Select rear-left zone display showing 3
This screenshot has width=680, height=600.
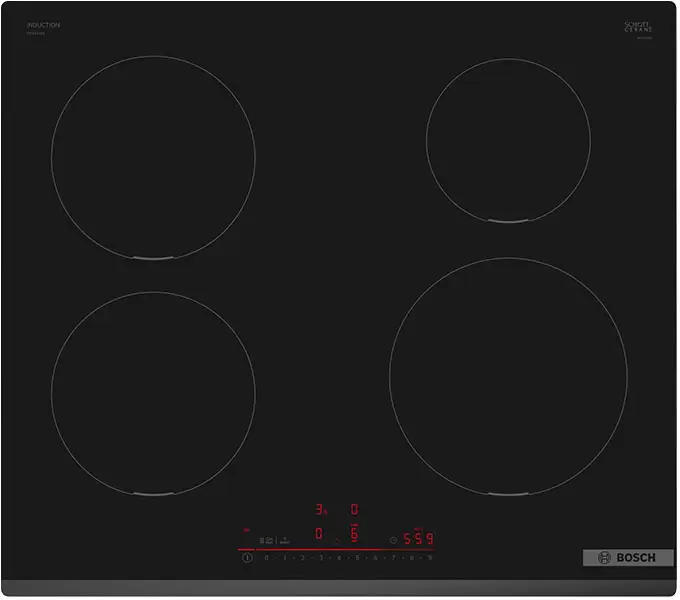pos(320,510)
